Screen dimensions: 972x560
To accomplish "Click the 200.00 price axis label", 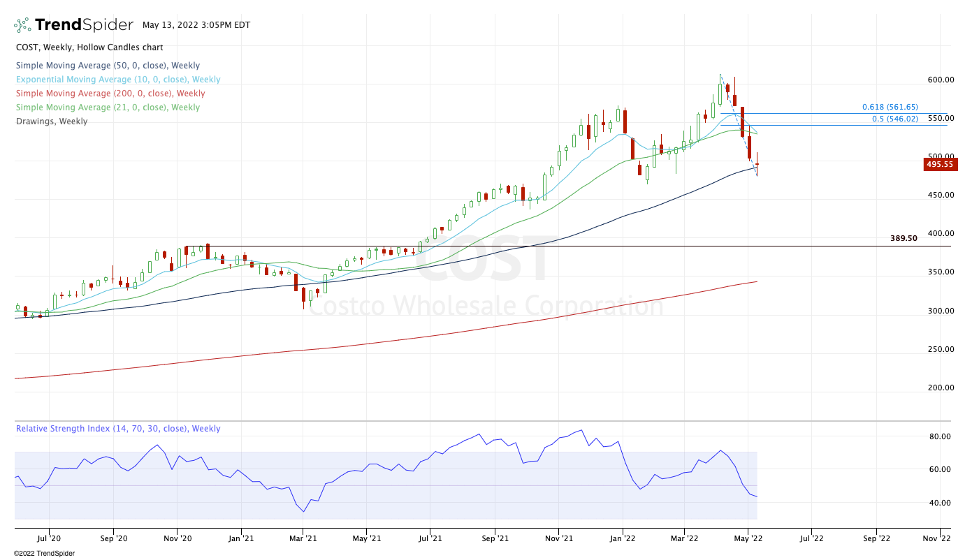I will click(x=941, y=388).
